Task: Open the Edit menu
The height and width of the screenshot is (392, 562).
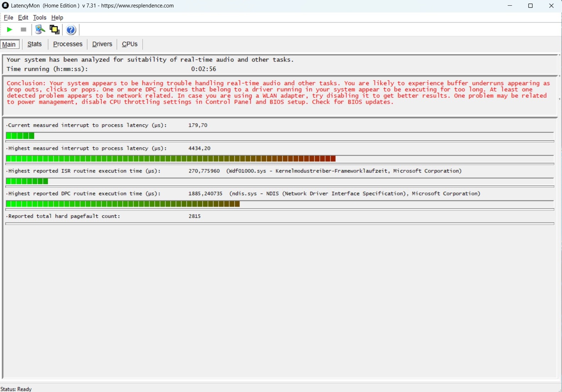Action: pos(23,18)
